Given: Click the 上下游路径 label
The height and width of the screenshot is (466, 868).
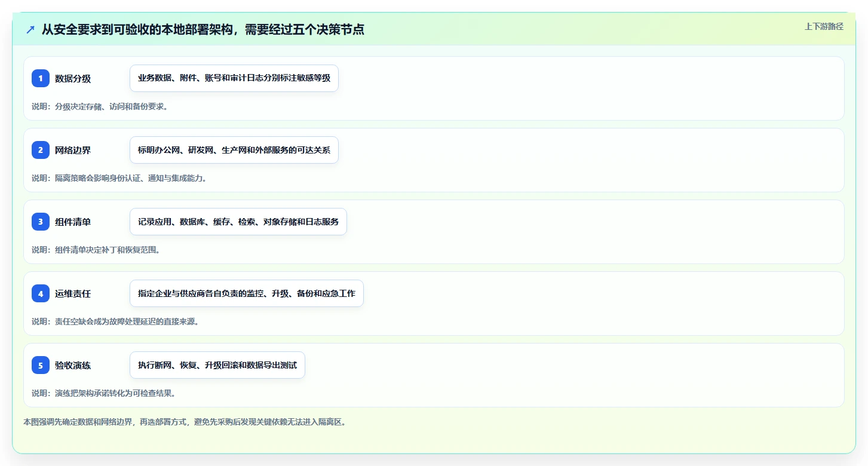Looking at the screenshot, I should coord(824,26).
